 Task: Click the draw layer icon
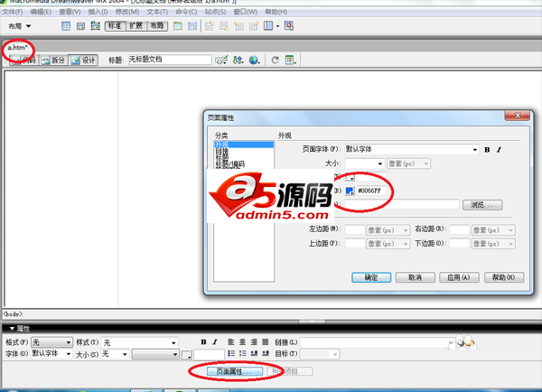(x=95, y=26)
